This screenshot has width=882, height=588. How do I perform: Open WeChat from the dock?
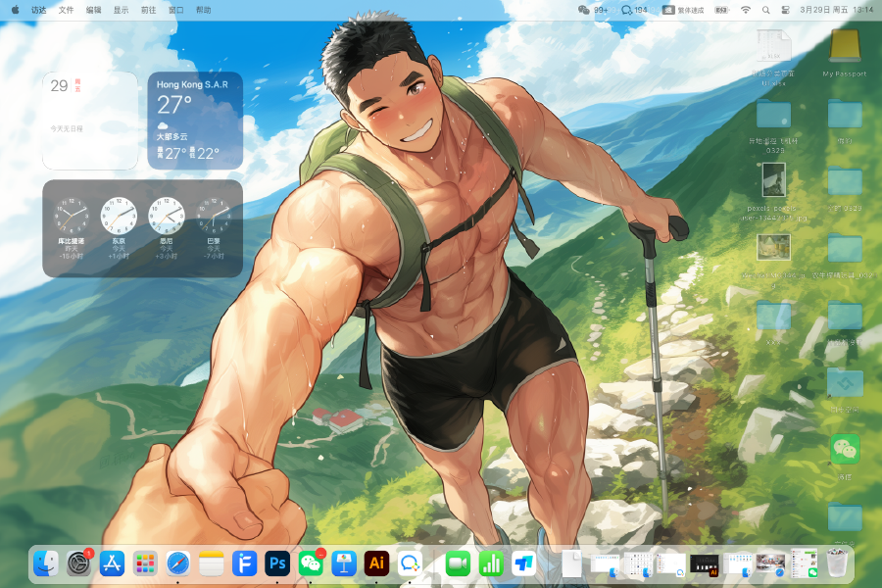(x=311, y=563)
